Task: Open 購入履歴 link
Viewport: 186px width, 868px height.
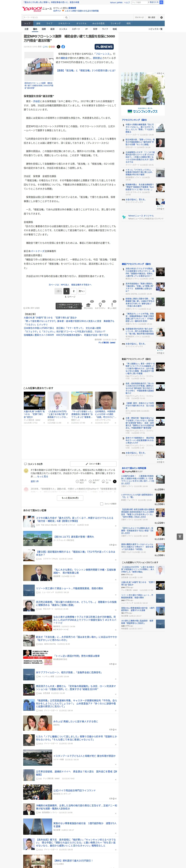Action: click(152, 18)
